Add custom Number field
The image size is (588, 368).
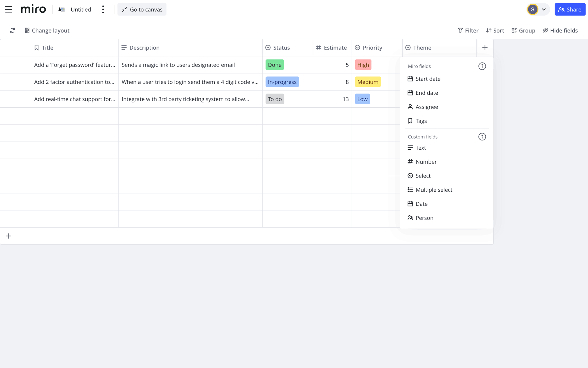[447, 162]
